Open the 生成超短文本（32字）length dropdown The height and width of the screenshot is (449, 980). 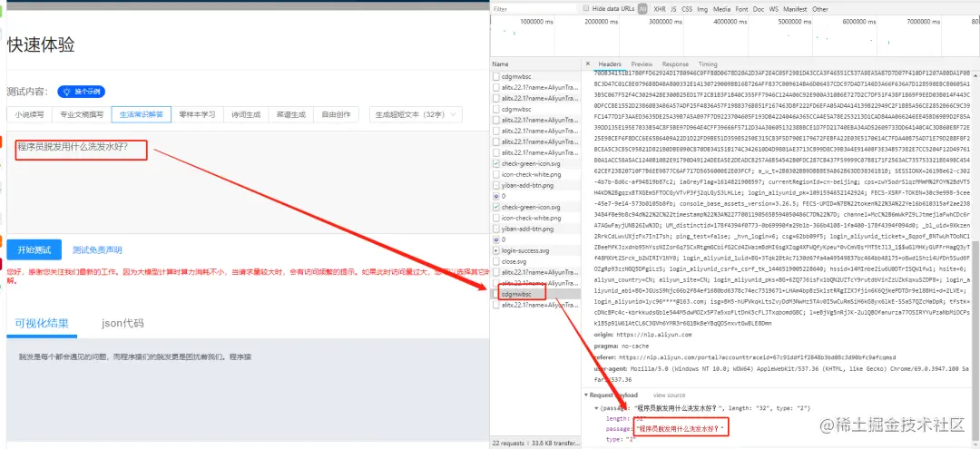point(416,114)
